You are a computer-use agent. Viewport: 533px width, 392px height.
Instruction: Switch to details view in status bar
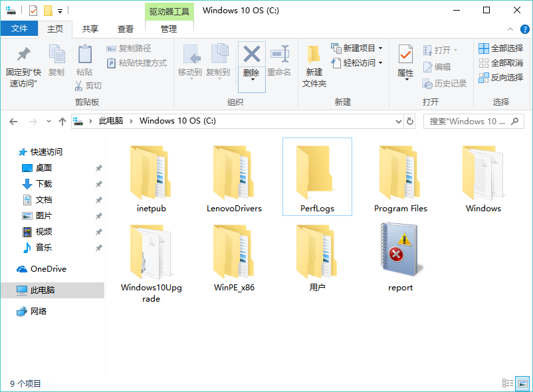coord(508,383)
